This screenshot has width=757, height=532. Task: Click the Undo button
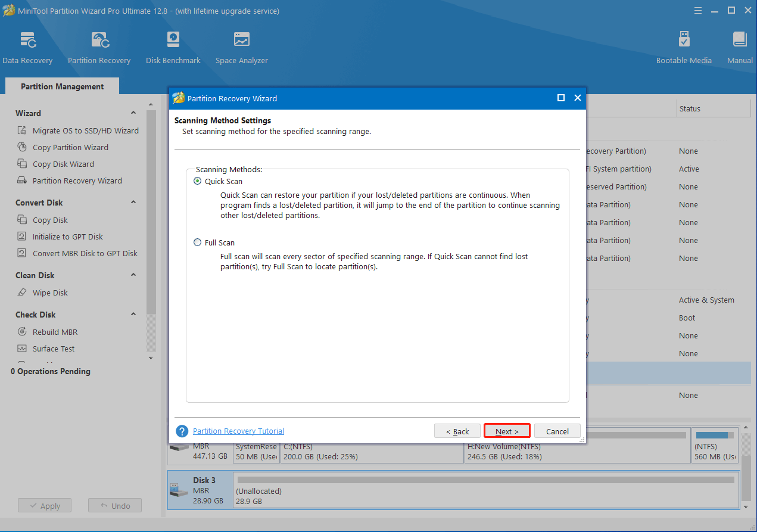coord(115,506)
